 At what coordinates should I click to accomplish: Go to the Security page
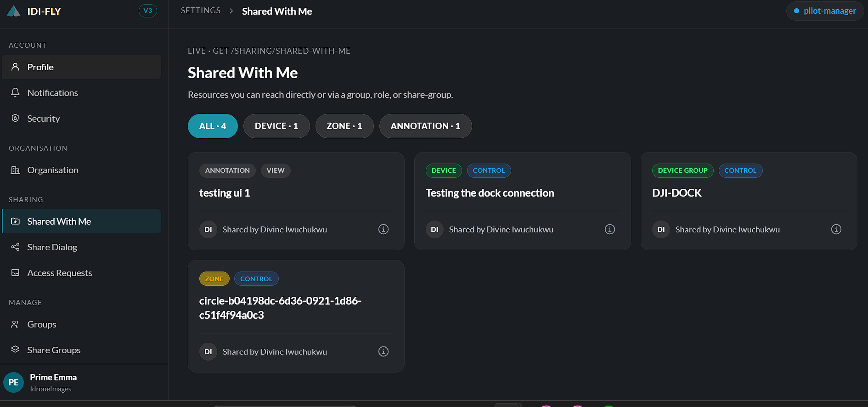tap(82, 119)
